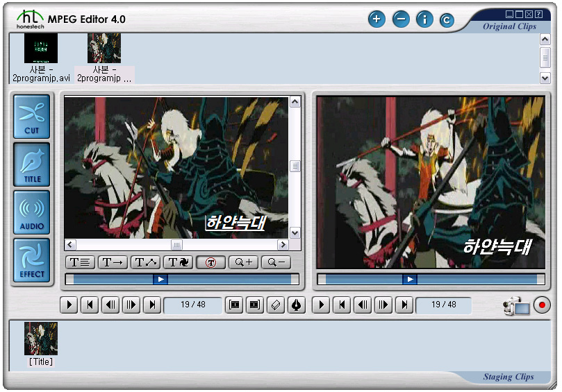Select the 2programjp.avi clip thumbnail
The height and width of the screenshot is (392, 562).
tap(41, 48)
